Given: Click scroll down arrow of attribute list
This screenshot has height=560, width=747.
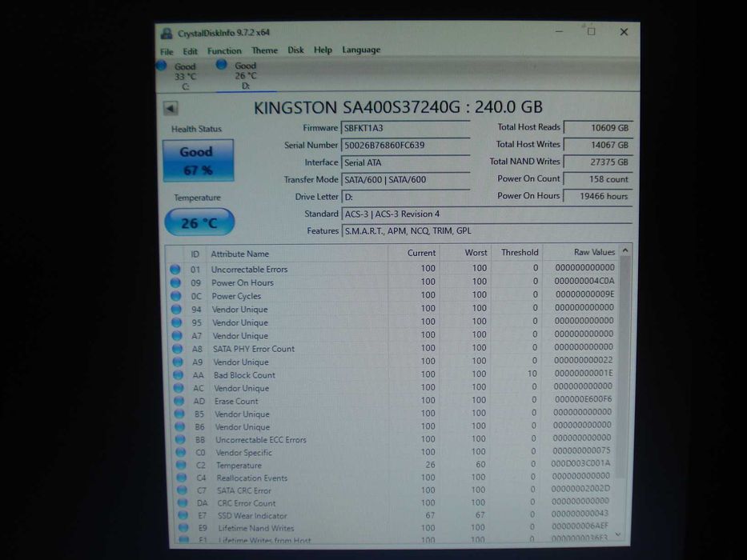Looking at the screenshot, I should pyautogui.click(x=618, y=535).
